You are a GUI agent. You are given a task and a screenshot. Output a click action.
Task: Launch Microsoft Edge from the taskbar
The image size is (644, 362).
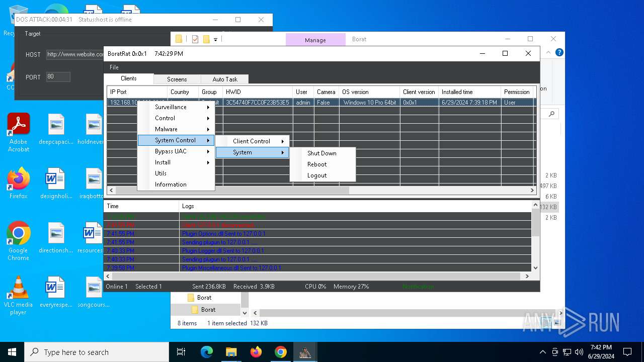click(x=207, y=352)
